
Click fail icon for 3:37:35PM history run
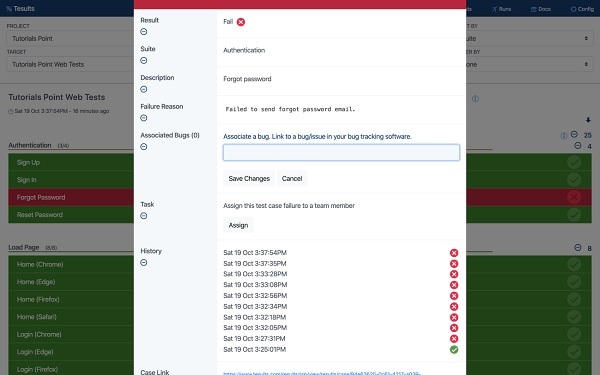click(x=454, y=264)
